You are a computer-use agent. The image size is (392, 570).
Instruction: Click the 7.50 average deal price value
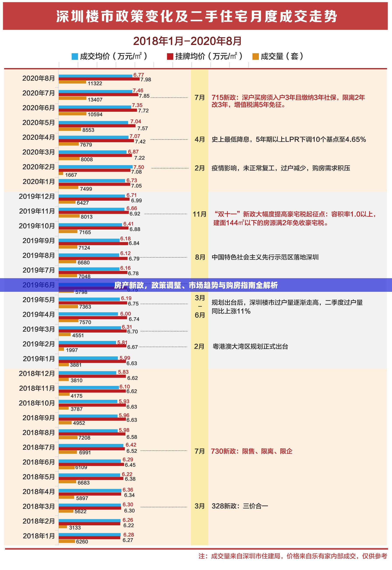[139, 167]
